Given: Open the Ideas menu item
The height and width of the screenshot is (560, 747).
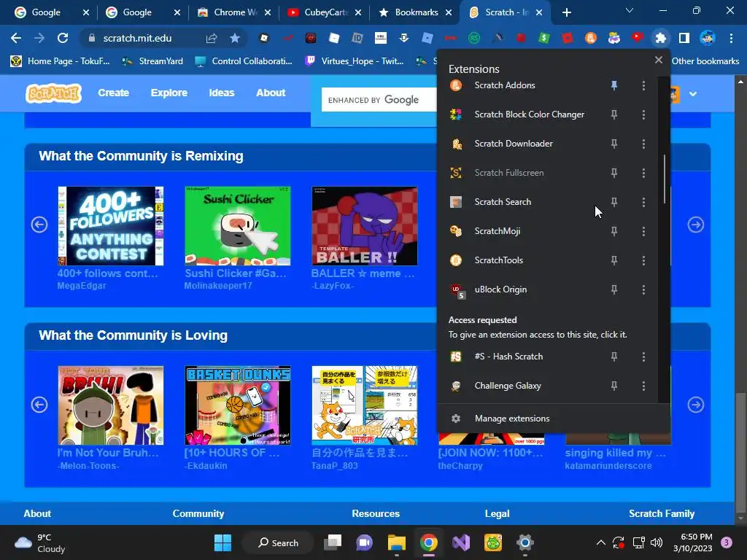Looking at the screenshot, I should (x=222, y=93).
